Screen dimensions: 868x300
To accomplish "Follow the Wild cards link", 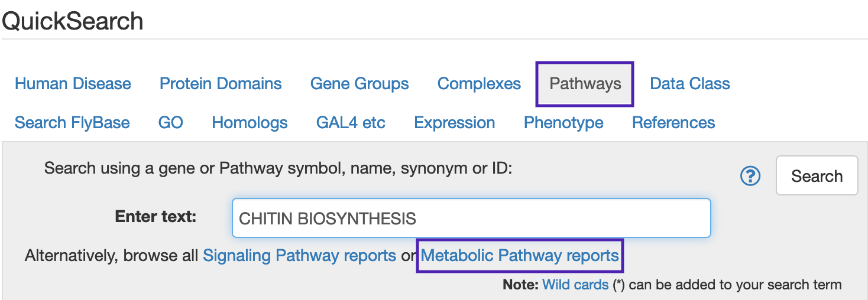I will point(575,285).
